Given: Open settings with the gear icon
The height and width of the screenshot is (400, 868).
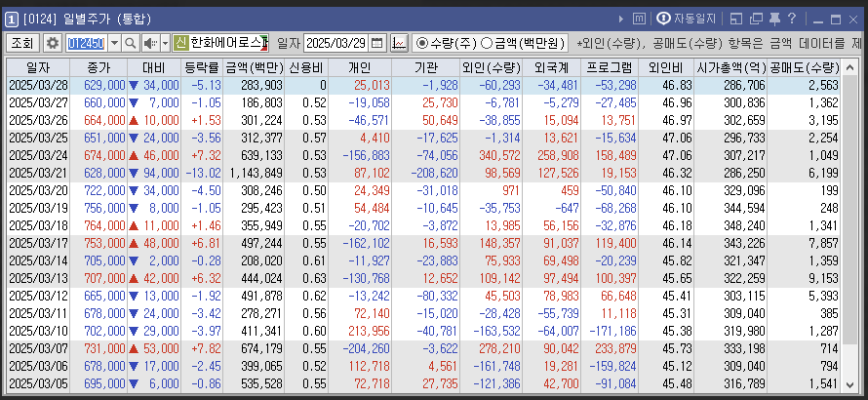Looking at the screenshot, I should 53,43.
